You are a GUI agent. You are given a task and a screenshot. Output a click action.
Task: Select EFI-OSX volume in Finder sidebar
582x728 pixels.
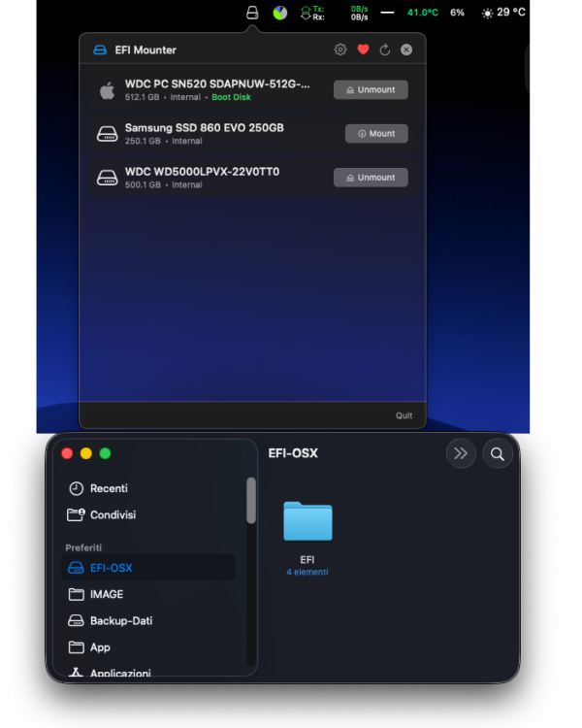[148, 568]
